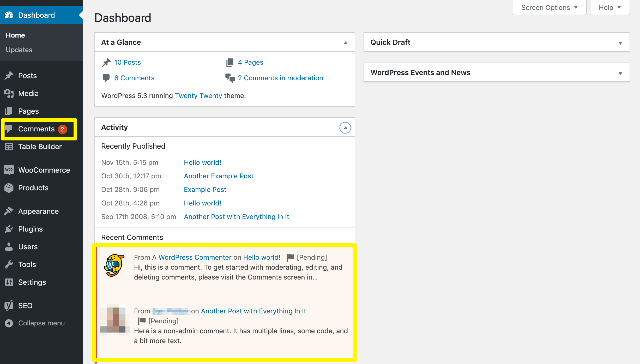Open the Another Example Post link
The image size is (640, 364).
[x=219, y=176]
